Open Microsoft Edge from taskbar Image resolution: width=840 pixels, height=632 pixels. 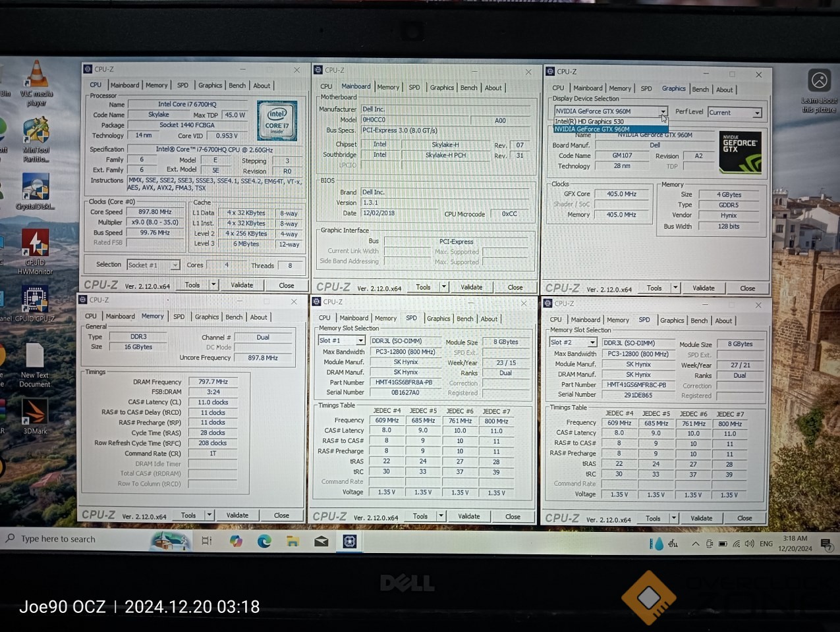tap(264, 541)
